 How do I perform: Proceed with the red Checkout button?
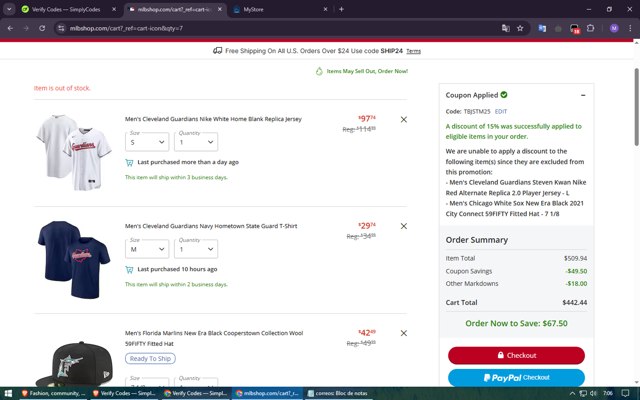pyautogui.click(x=516, y=355)
